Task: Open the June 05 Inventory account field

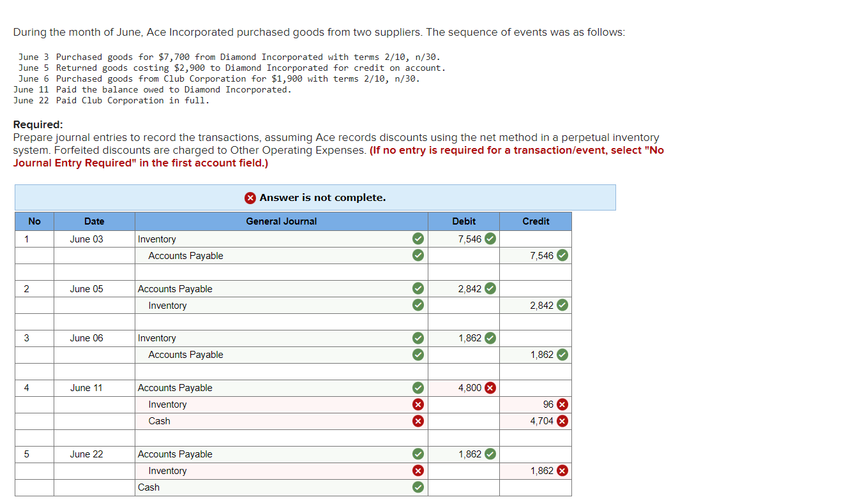Action: point(281,305)
